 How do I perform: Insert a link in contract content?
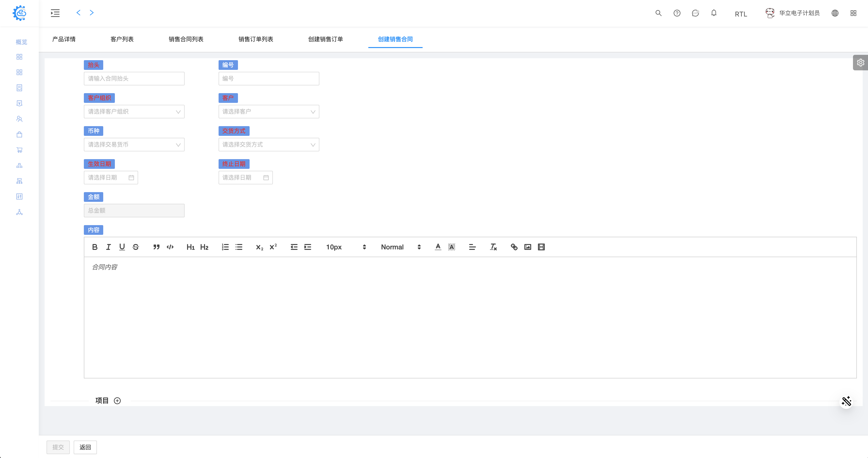click(x=514, y=247)
